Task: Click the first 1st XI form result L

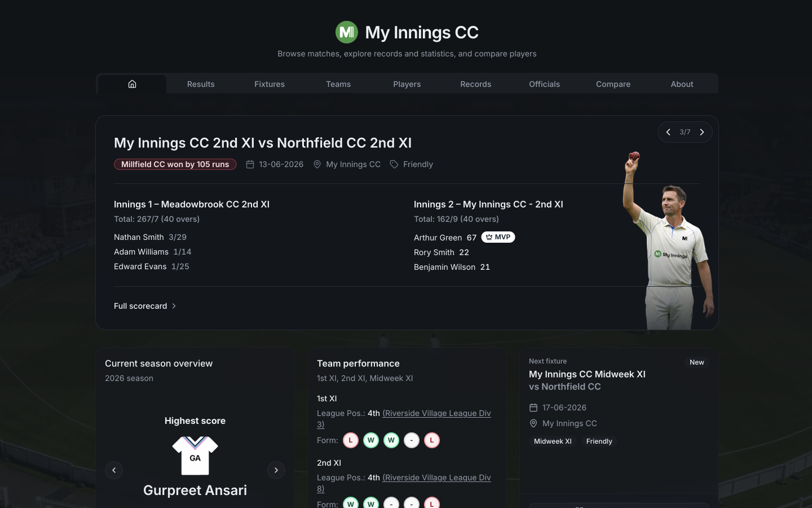Action: pyautogui.click(x=351, y=440)
